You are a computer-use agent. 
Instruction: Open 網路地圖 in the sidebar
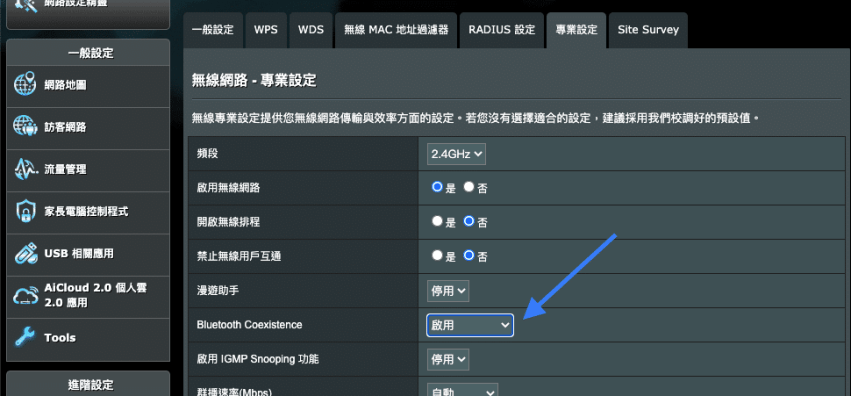coord(88,85)
